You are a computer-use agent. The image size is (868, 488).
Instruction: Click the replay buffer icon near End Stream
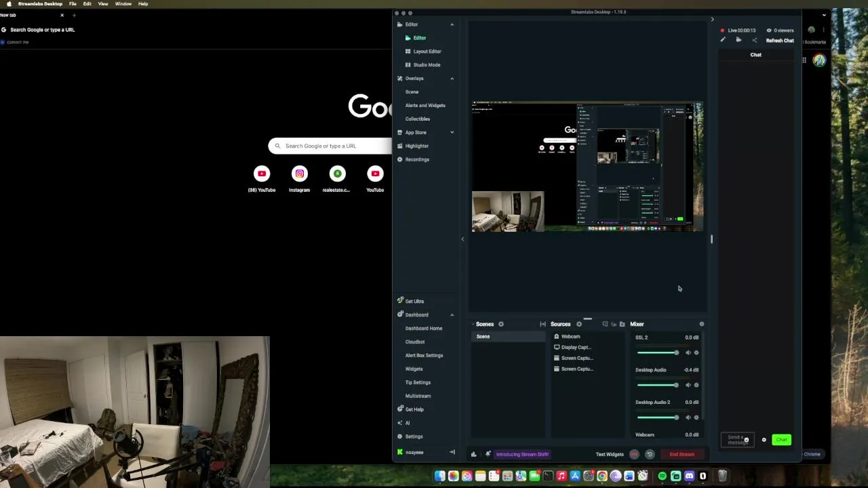click(649, 454)
